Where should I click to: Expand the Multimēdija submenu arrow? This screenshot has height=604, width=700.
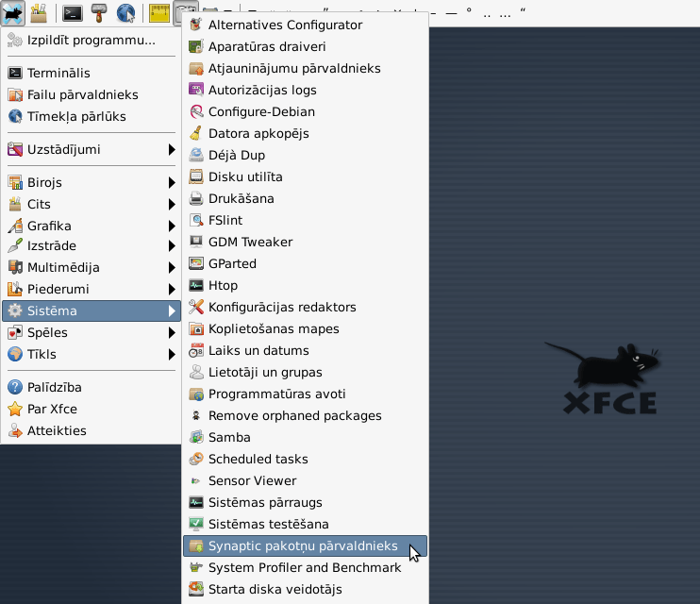pos(172,268)
